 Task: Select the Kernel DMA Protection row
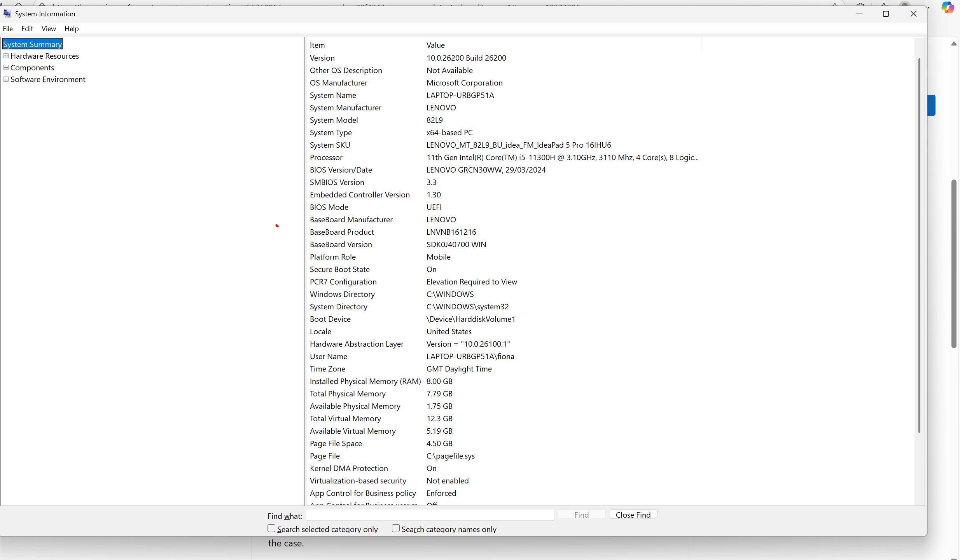[x=504, y=468]
